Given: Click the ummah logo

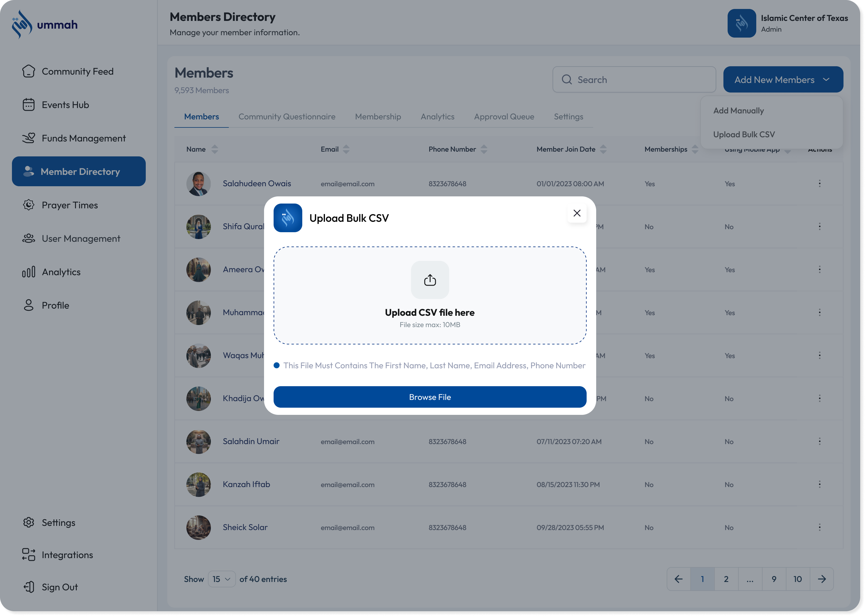Looking at the screenshot, I should coord(45,25).
